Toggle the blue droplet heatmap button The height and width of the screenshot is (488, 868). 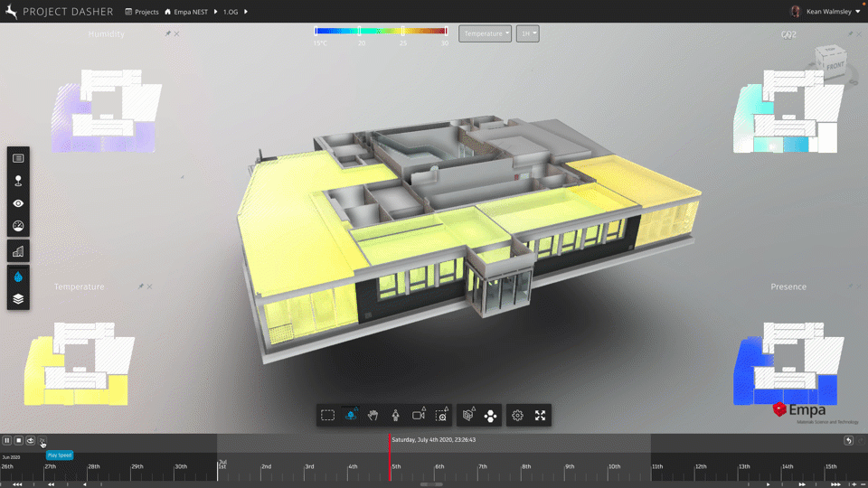(x=18, y=277)
